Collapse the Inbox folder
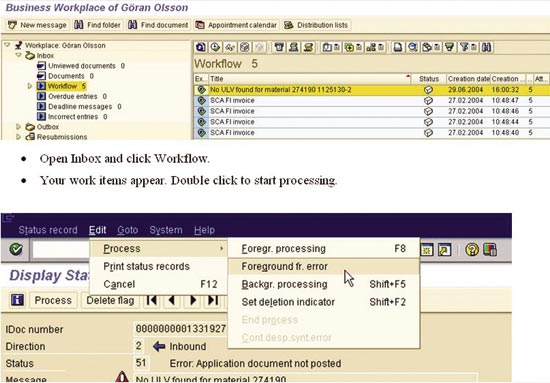 point(19,55)
